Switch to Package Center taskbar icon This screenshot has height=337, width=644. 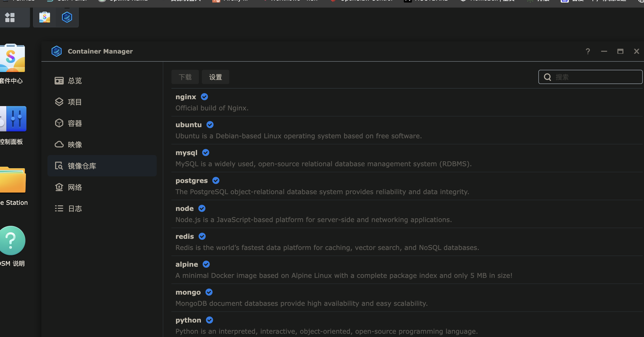pos(45,17)
